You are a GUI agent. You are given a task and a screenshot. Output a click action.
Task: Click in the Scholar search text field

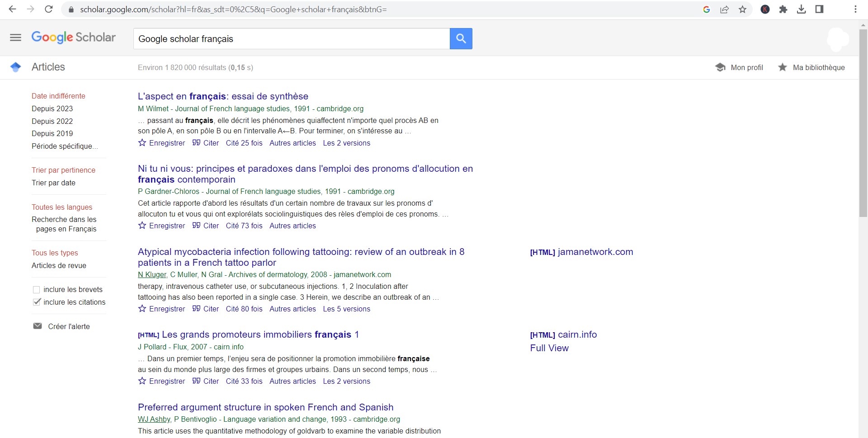pyautogui.click(x=291, y=39)
